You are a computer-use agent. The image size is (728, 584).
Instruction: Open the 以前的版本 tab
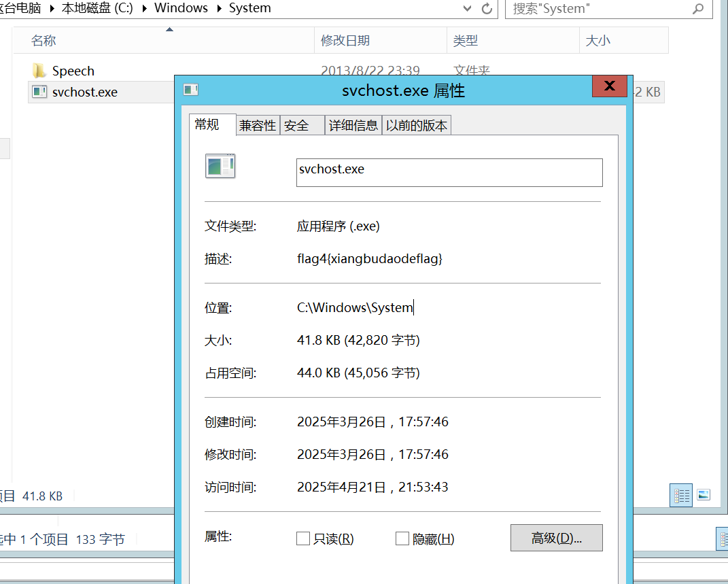click(417, 125)
